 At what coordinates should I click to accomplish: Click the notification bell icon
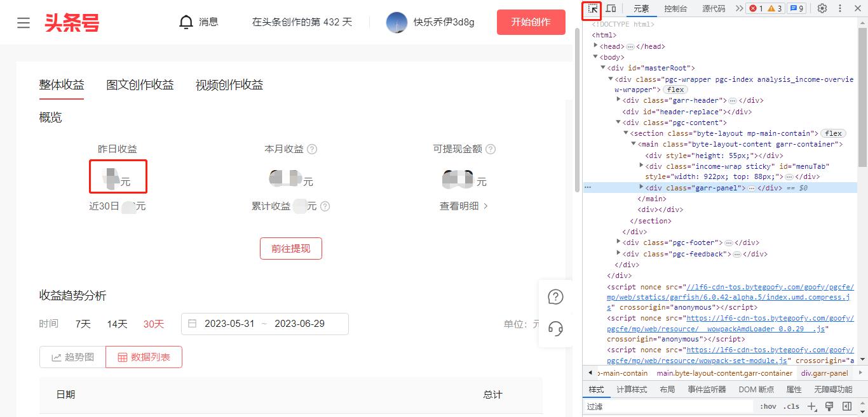point(185,21)
